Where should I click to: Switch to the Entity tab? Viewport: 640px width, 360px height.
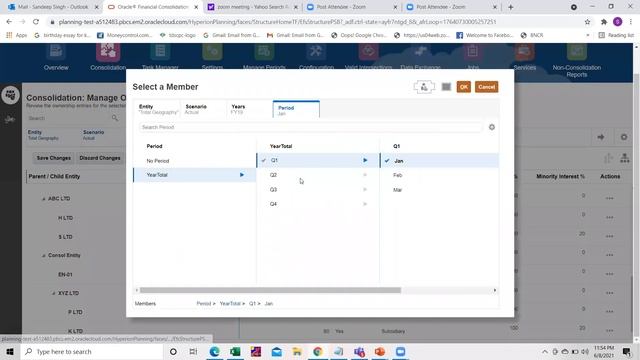[158, 109]
